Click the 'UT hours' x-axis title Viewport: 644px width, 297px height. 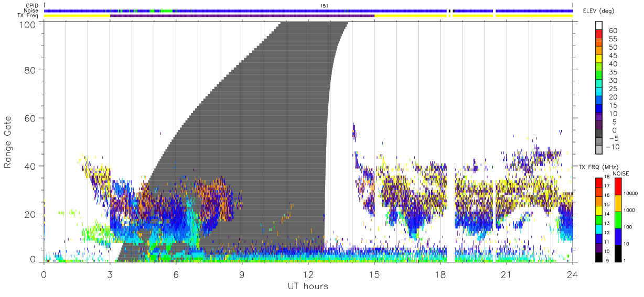(308, 286)
